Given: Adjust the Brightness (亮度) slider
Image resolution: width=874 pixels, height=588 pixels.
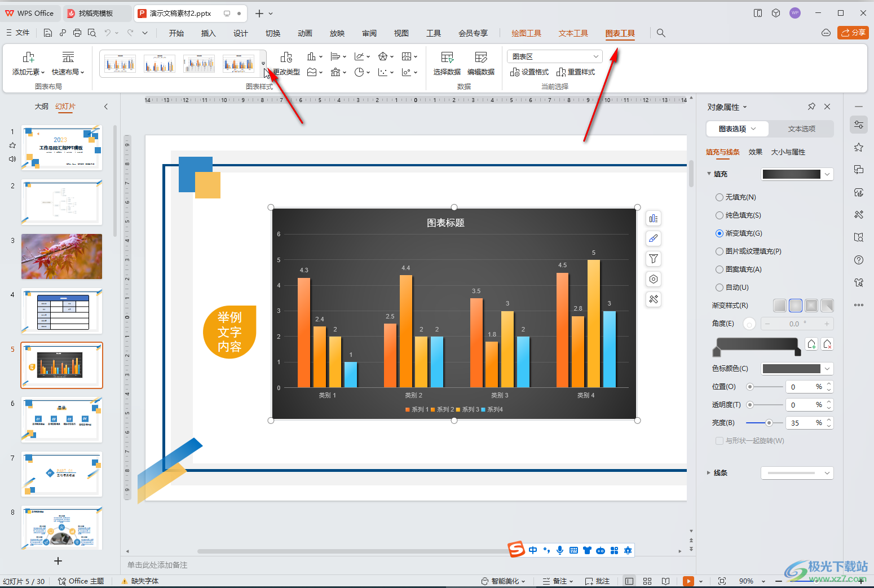Looking at the screenshot, I should (x=769, y=423).
